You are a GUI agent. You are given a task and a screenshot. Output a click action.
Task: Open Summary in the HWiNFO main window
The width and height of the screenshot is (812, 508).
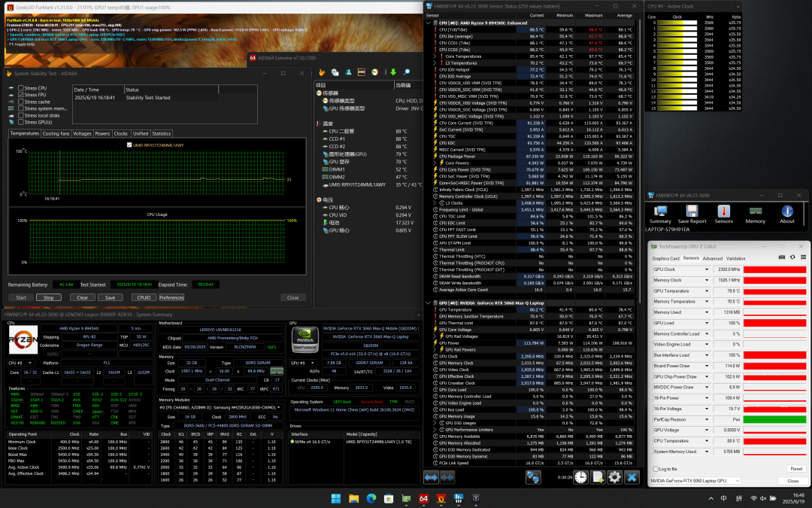click(x=660, y=214)
